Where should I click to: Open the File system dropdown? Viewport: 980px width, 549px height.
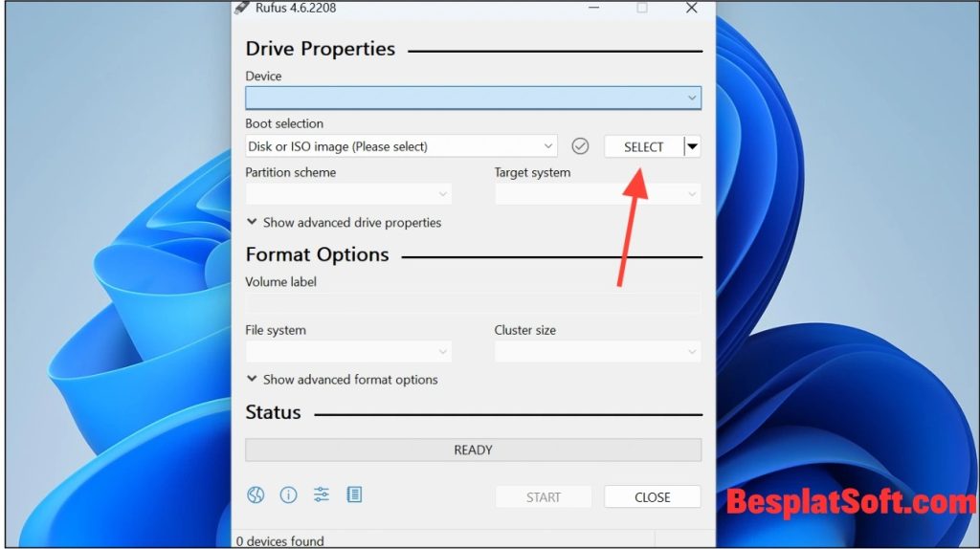click(x=348, y=352)
